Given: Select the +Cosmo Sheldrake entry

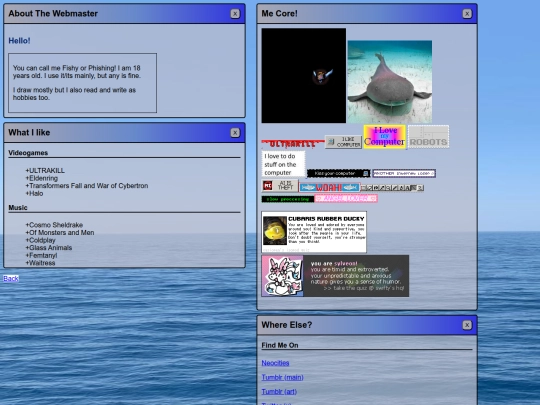Looking at the screenshot, I should click(54, 225).
